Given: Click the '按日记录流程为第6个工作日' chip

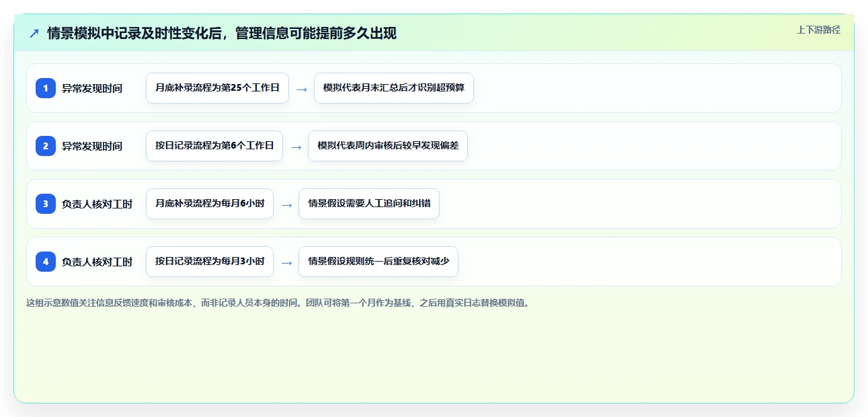Looking at the screenshot, I should pyautogui.click(x=214, y=146).
